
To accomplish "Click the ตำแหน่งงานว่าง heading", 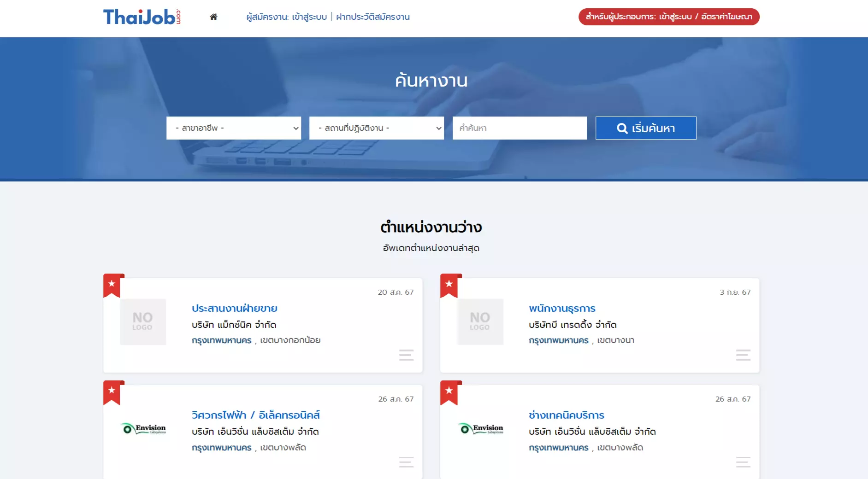I will [431, 227].
